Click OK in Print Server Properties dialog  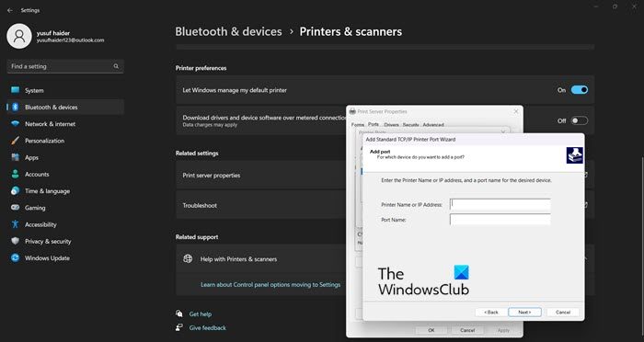coord(431,330)
